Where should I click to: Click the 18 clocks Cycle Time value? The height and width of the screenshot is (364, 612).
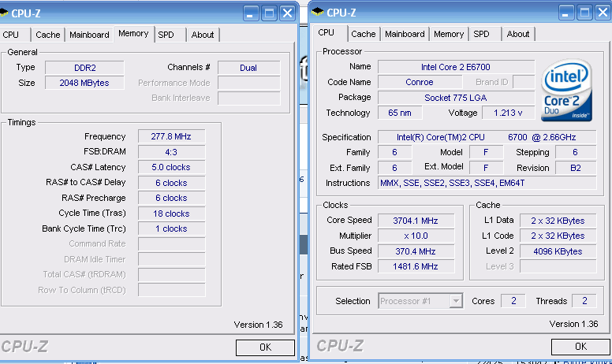point(171,214)
